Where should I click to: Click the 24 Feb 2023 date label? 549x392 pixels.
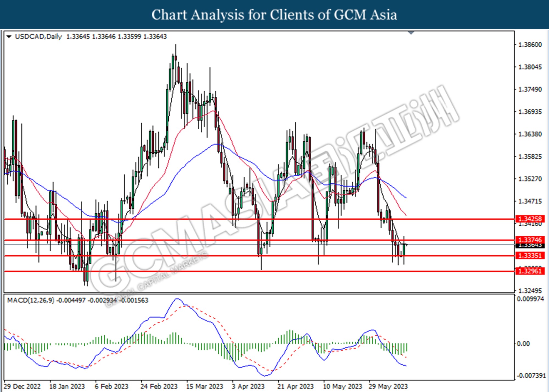pos(159,386)
